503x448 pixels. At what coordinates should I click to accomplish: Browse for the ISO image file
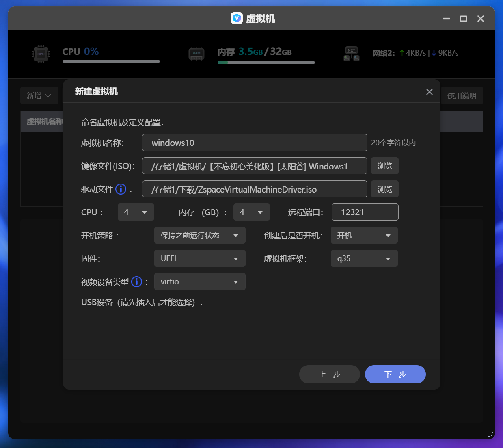(x=385, y=166)
